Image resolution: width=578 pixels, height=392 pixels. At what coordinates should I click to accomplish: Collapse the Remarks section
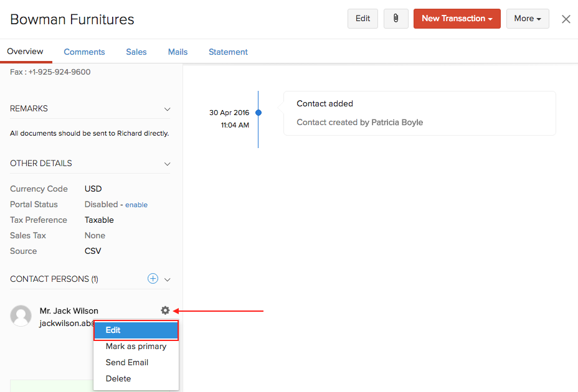[x=167, y=109]
